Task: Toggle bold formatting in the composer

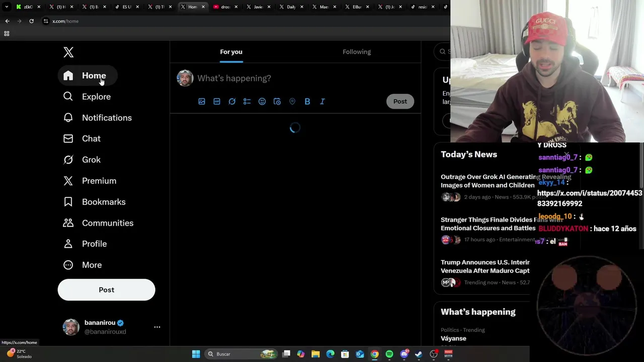Action: (307, 102)
